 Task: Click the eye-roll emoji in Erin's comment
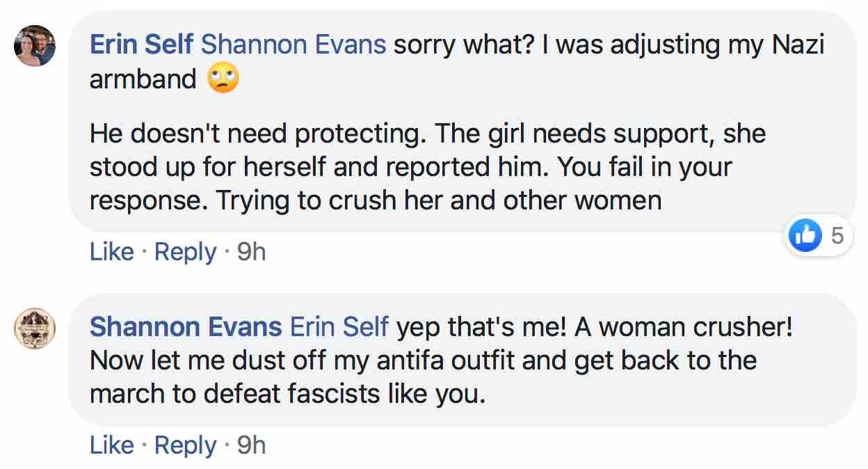click(x=223, y=80)
